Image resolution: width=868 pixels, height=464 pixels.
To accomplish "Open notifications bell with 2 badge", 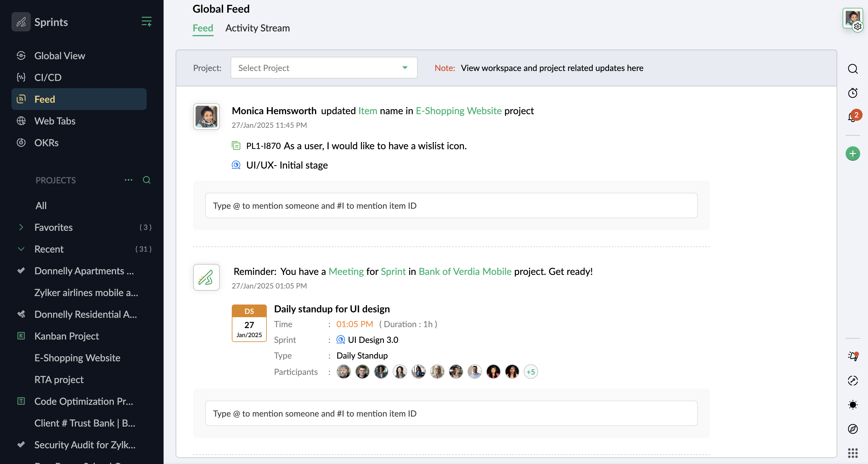I will click(853, 117).
